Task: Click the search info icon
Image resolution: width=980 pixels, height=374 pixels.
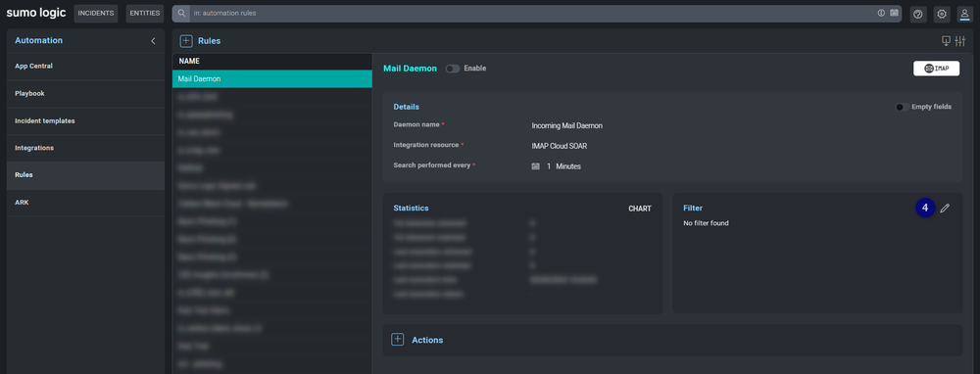Action: click(881, 13)
